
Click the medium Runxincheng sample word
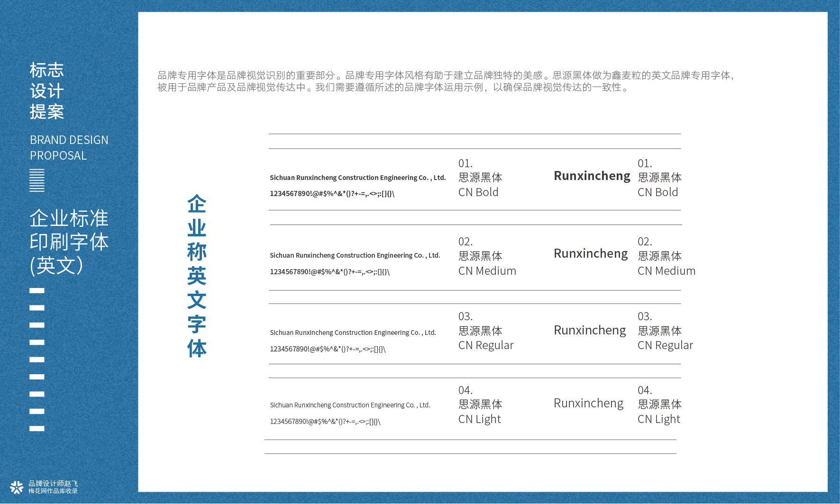591,254
